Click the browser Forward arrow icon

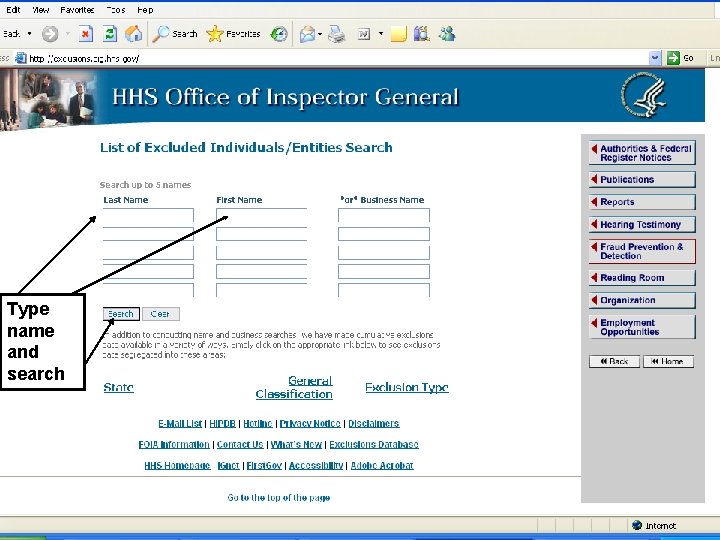[50, 34]
